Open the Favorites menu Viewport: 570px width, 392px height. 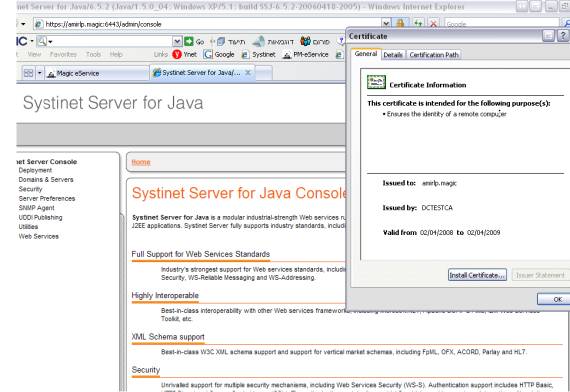[x=63, y=55]
